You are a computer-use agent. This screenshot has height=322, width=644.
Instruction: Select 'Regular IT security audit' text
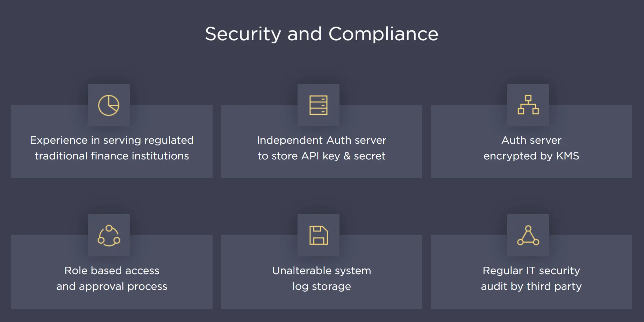[531, 271]
